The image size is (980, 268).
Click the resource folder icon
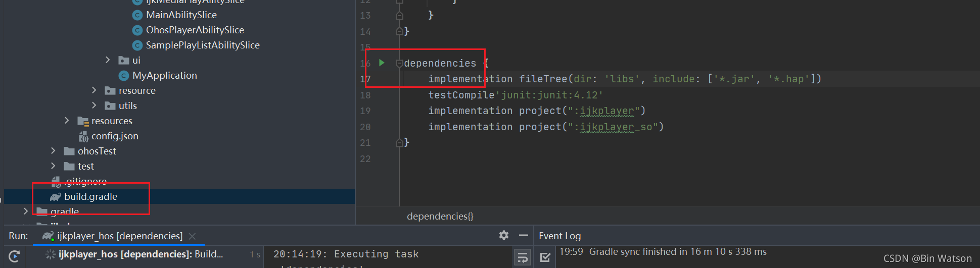pyautogui.click(x=110, y=91)
